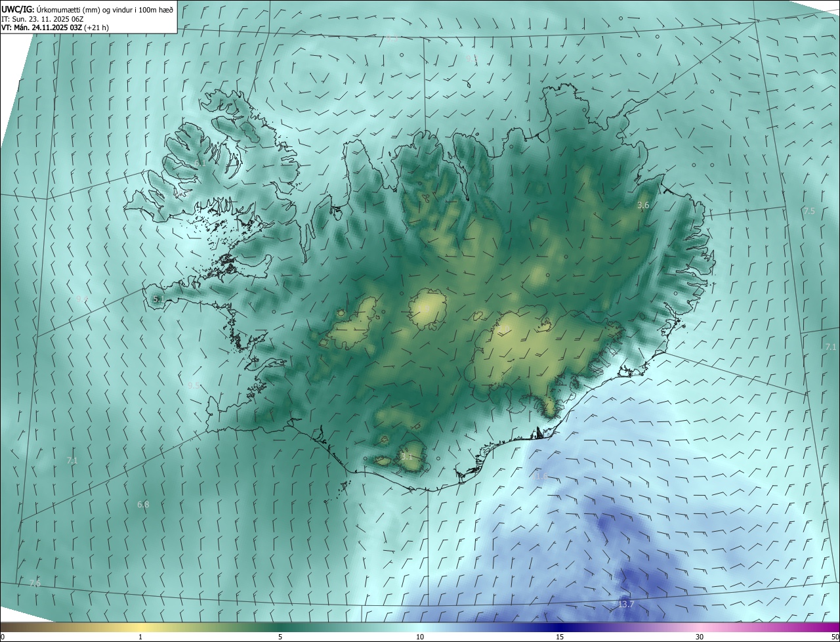Click the 10 tick on the color scale
Viewport: 840px width, 642px height.
[x=420, y=637]
